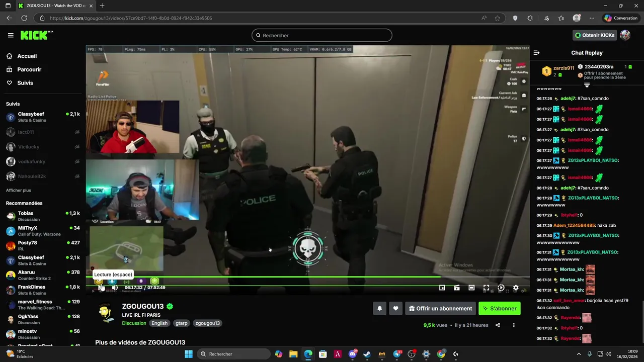This screenshot has width=644, height=362.
Task: Click the S'abonner subscribe button
Action: click(500, 309)
